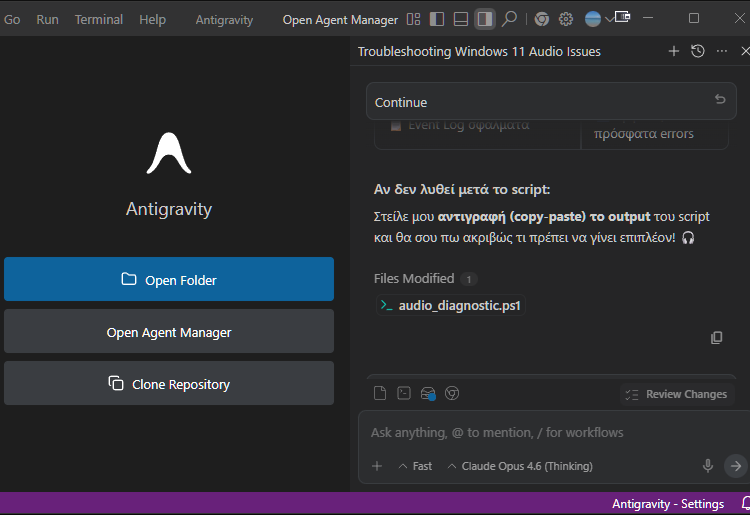
Task: Toggle the primary side bar layout button
Action: 437,19
